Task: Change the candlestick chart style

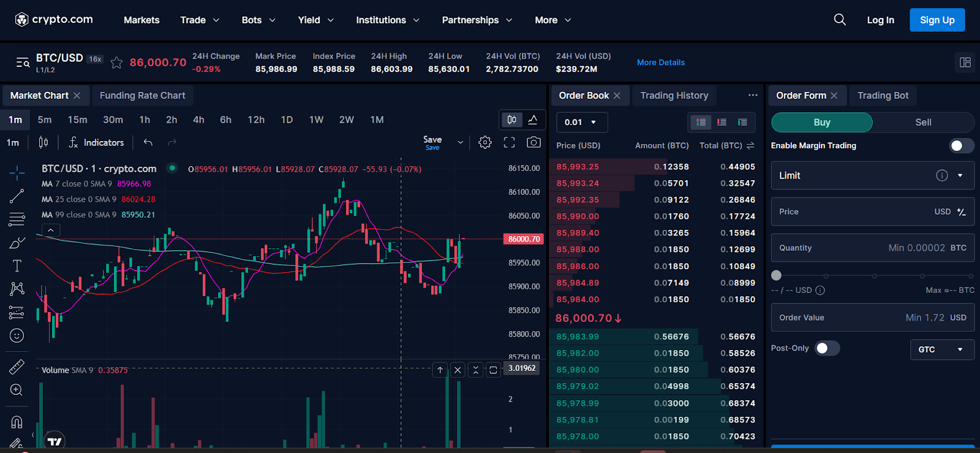Action: click(43, 142)
